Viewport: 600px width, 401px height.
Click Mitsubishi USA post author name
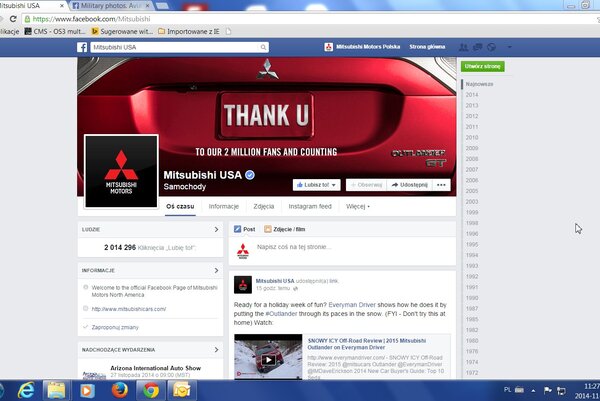click(275, 281)
